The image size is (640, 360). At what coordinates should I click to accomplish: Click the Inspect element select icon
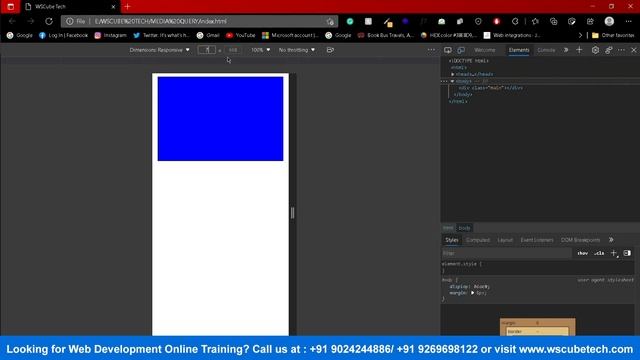448,50
